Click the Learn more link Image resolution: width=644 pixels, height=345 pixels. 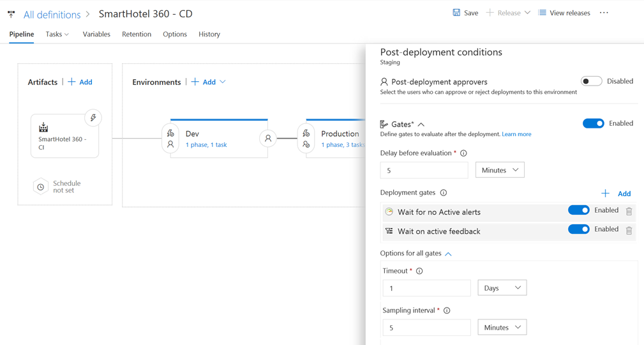click(516, 134)
